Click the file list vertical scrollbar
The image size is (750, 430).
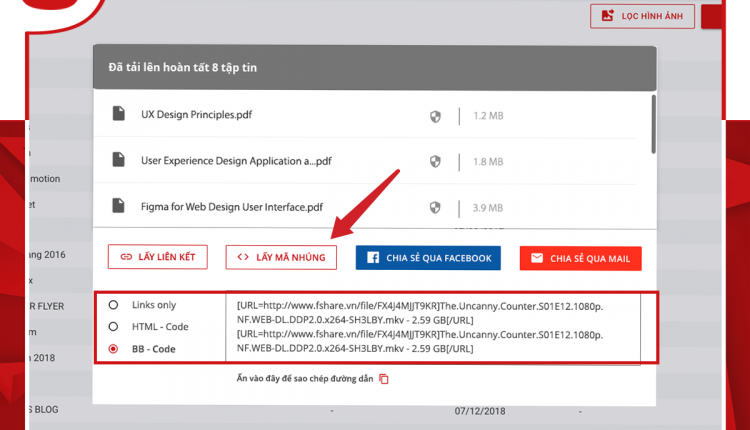[653, 124]
